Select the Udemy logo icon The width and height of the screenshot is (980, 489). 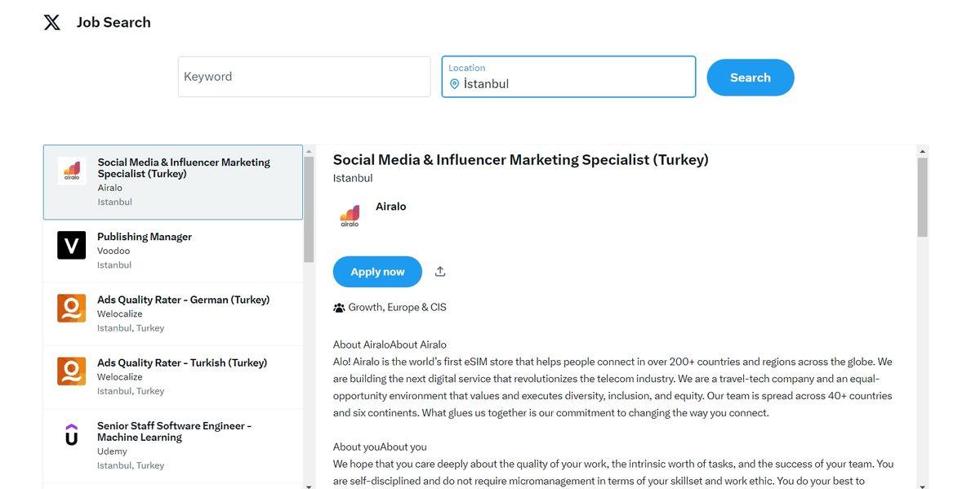tap(73, 433)
